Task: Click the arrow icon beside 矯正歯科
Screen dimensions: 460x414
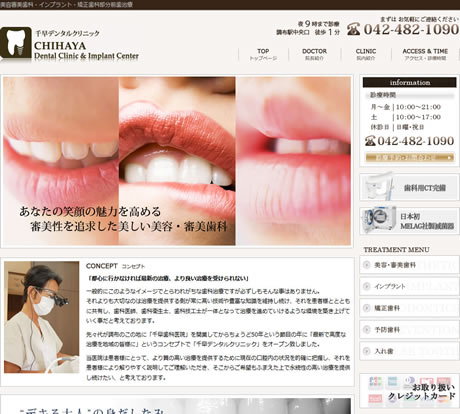Action: pos(366,308)
